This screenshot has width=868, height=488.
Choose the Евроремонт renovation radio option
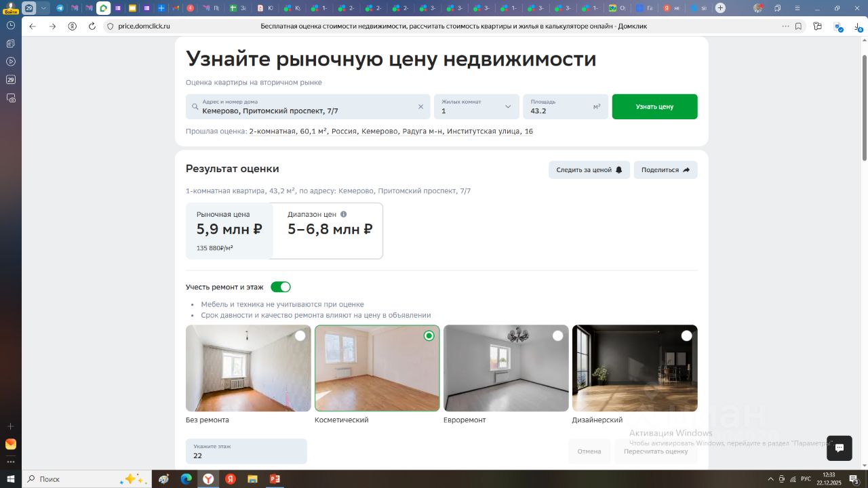click(557, 335)
